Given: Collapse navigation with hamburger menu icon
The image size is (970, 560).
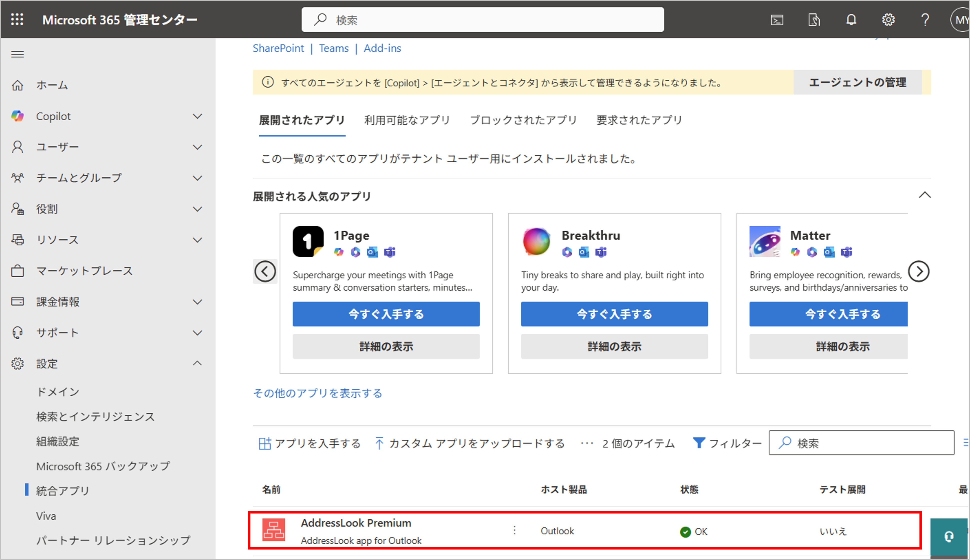Looking at the screenshot, I should click(x=17, y=54).
